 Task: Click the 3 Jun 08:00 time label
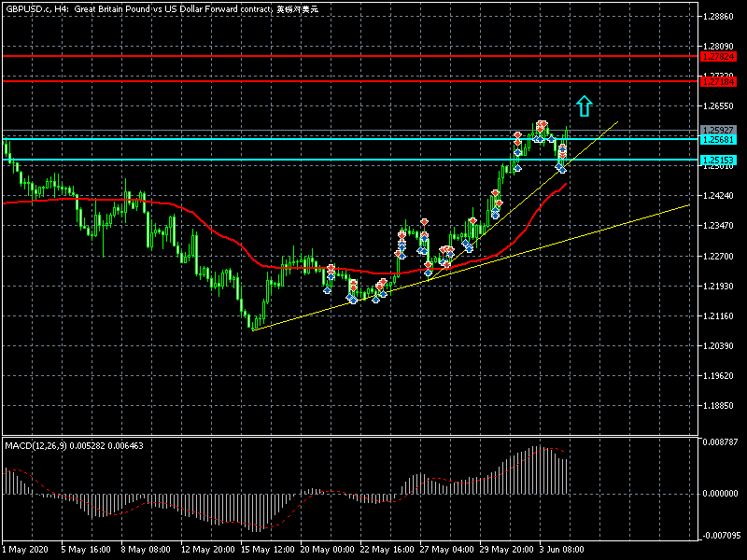tap(562, 550)
